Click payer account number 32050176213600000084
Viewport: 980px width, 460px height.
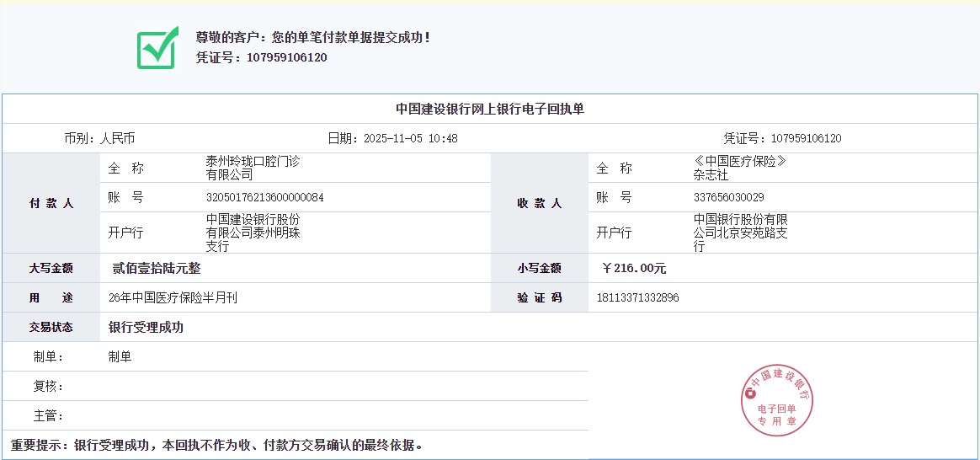click(264, 197)
